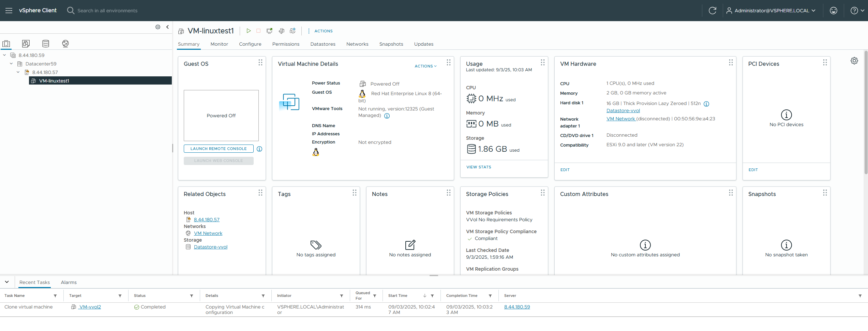
Task: Switch to Storage inventory view
Action: pyautogui.click(x=46, y=44)
